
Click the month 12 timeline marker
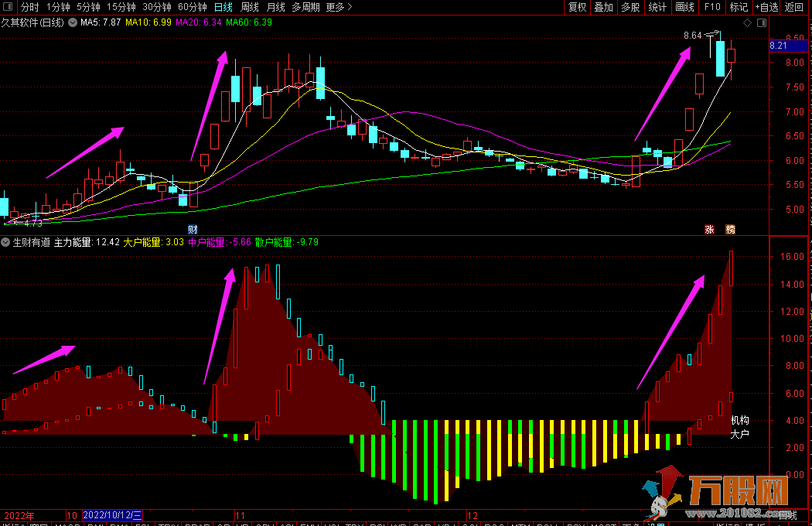473,516
